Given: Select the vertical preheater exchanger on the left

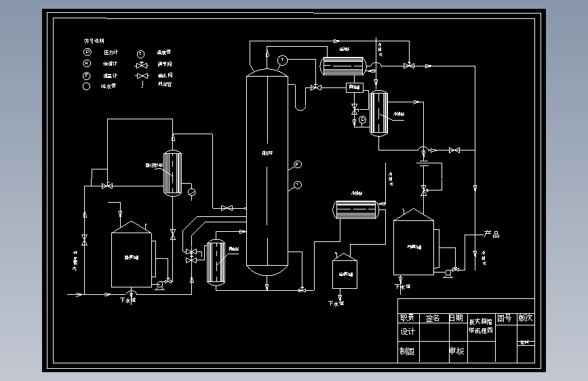Looking at the screenshot, I should pyautogui.click(x=172, y=172).
